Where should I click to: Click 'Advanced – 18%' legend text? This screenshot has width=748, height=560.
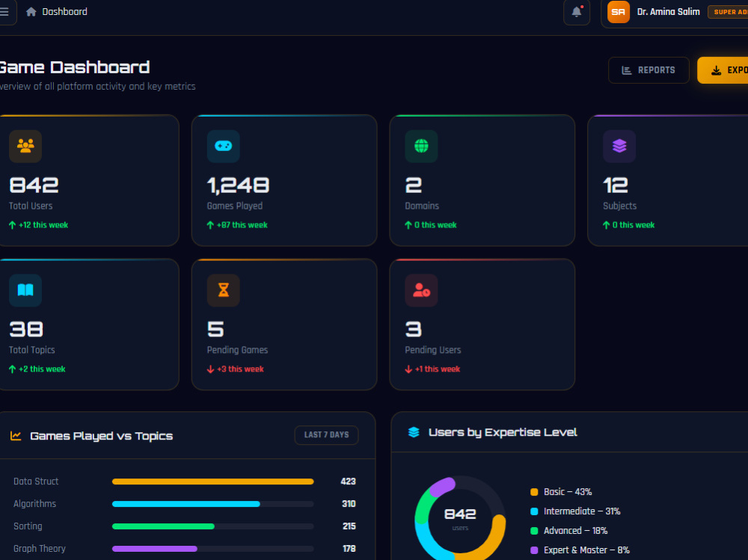click(x=576, y=531)
